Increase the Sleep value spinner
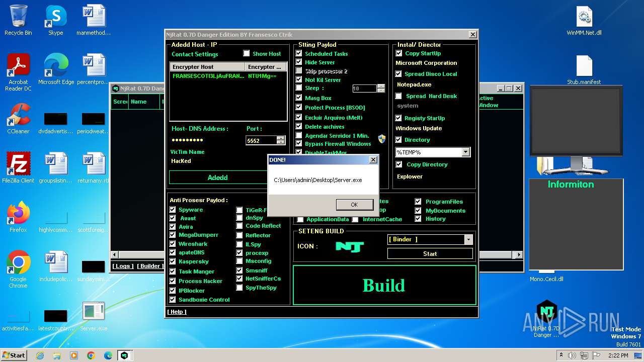Image resolution: width=644 pixels, height=362 pixels. pyautogui.click(x=381, y=86)
